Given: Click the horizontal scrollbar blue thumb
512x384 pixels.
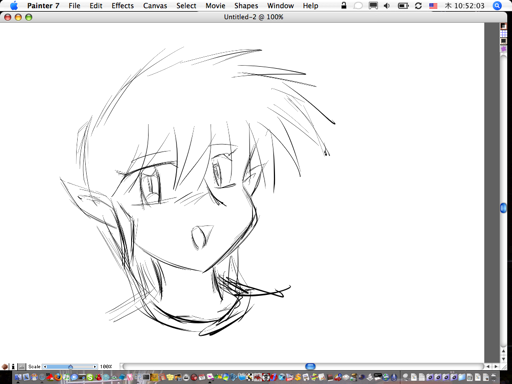Looking at the screenshot, I should [x=310, y=366].
